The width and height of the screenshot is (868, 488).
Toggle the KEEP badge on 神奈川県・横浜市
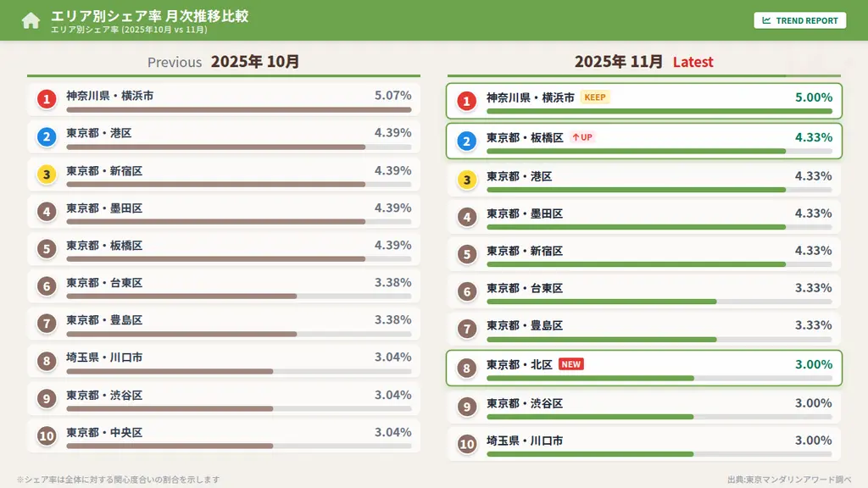(594, 97)
